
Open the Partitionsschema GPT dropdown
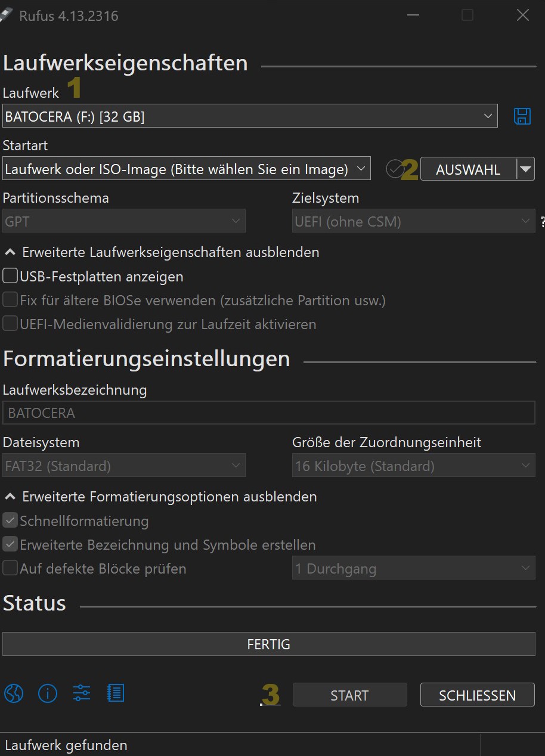(x=124, y=221)
